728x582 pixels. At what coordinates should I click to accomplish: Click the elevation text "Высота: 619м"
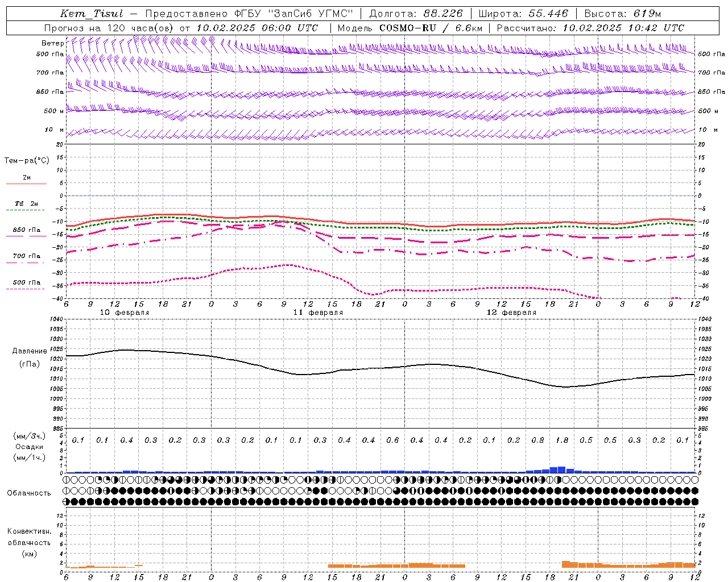[x=623, y=14]
